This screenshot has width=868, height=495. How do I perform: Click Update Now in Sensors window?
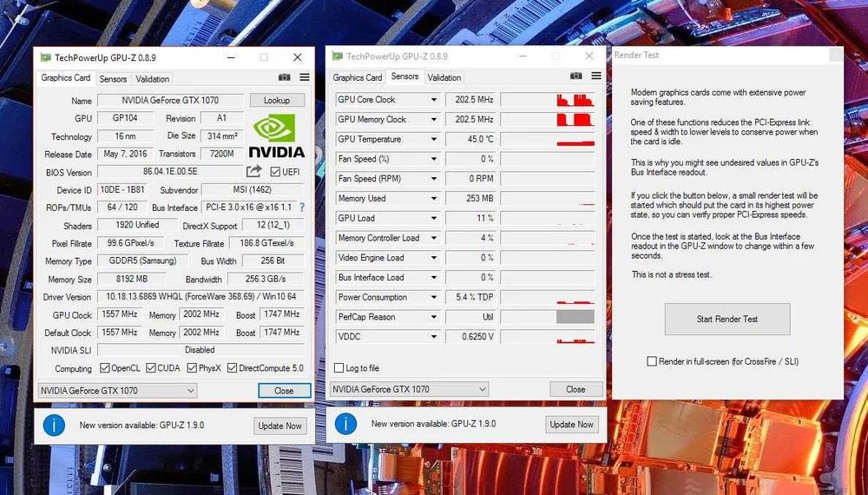[571, 424]
